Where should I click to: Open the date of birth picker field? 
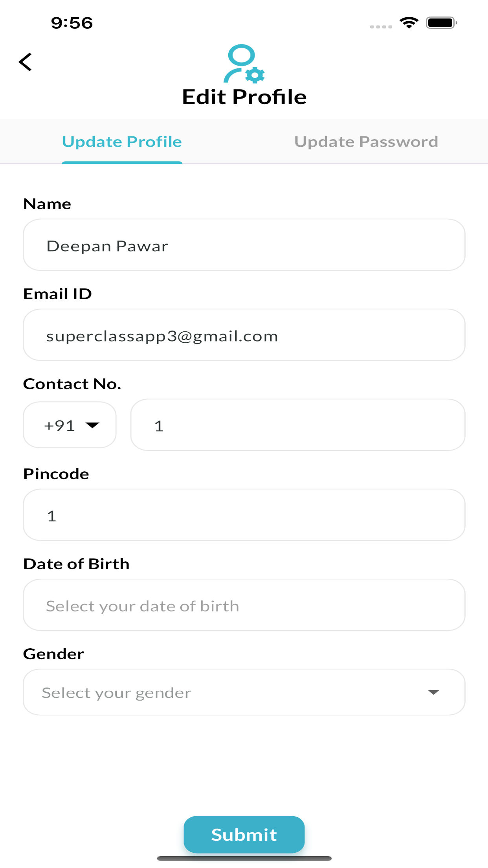[244, 605]
